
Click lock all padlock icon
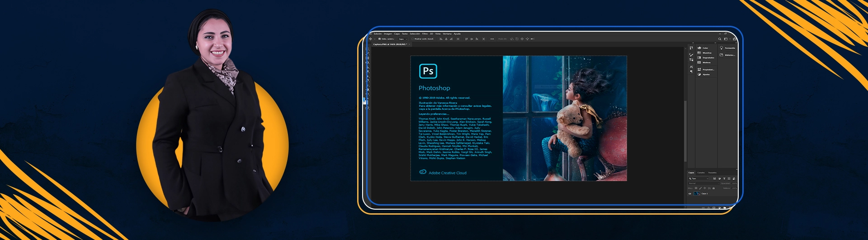click(713, 188)
